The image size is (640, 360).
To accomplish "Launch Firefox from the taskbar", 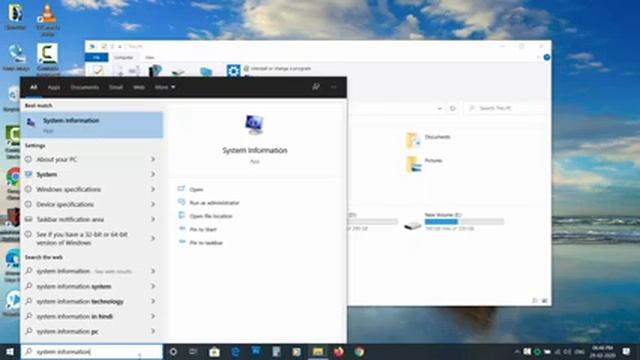I will tap(338, 351).
